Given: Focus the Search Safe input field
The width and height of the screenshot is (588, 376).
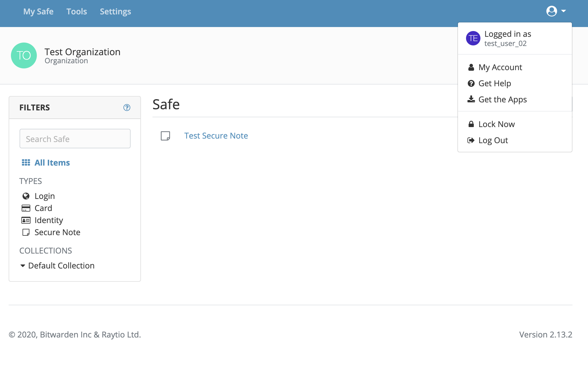Looking at the screenshot, I should (75, 139).
